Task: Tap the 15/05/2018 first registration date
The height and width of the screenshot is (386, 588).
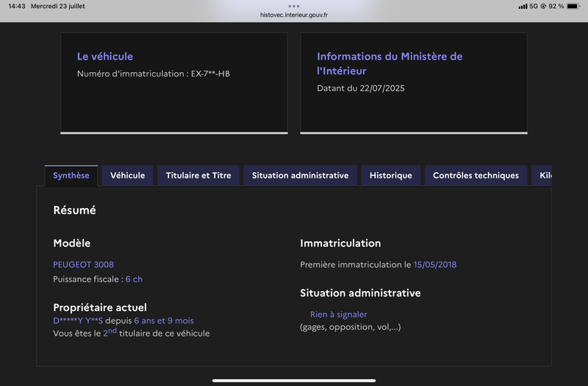Action: pyautogui.click(x=435, y=265)
